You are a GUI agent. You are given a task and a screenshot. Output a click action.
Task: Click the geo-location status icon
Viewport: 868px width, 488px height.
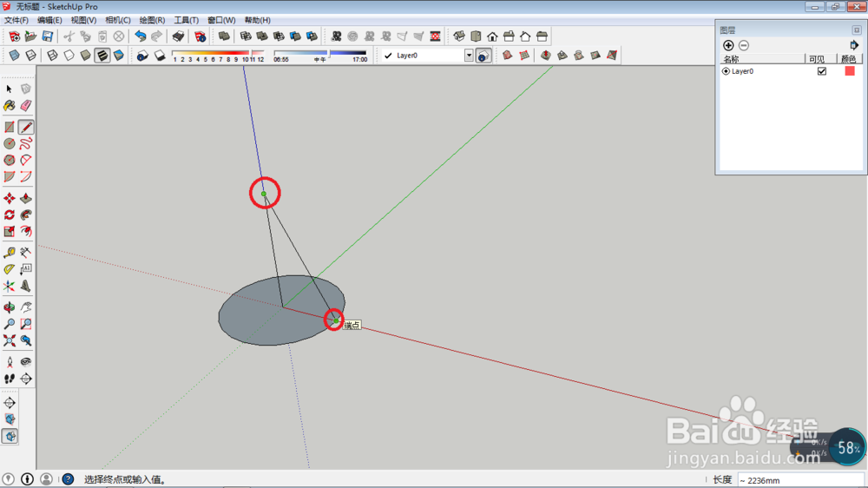click(x=9, y=479)
